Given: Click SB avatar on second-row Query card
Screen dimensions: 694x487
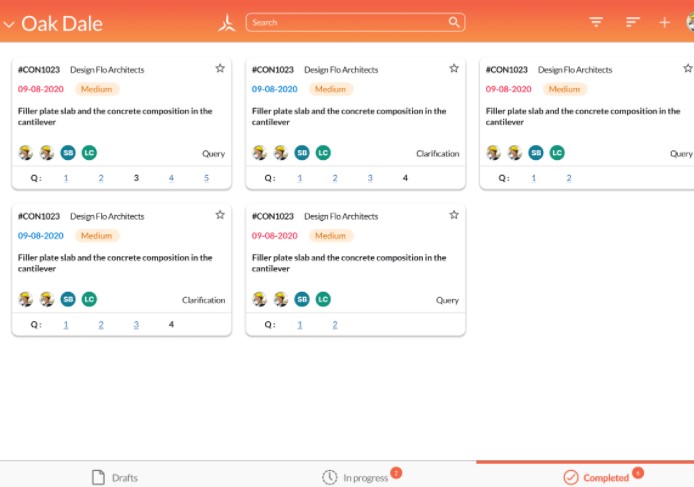Looking at the screenshot, I should 302,299.
